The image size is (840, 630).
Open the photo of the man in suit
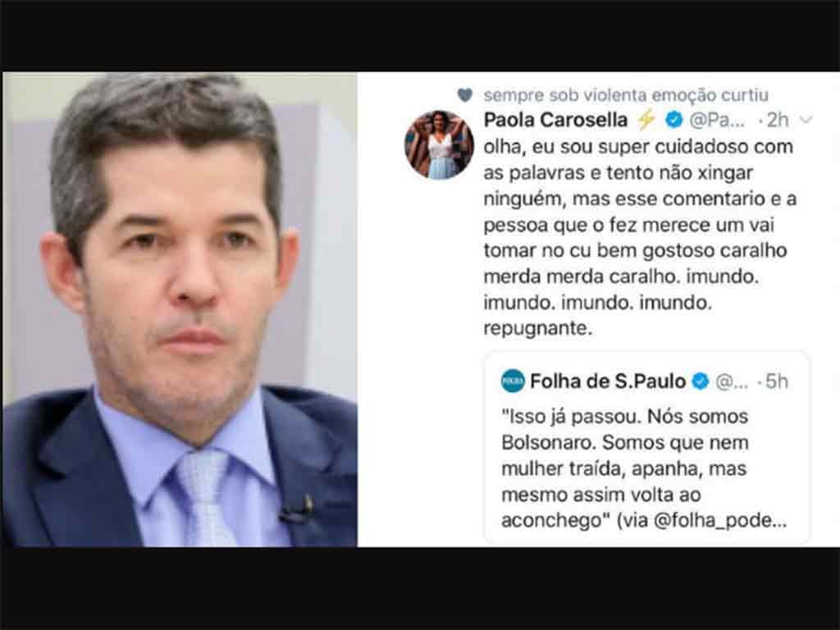coord(180,309)
